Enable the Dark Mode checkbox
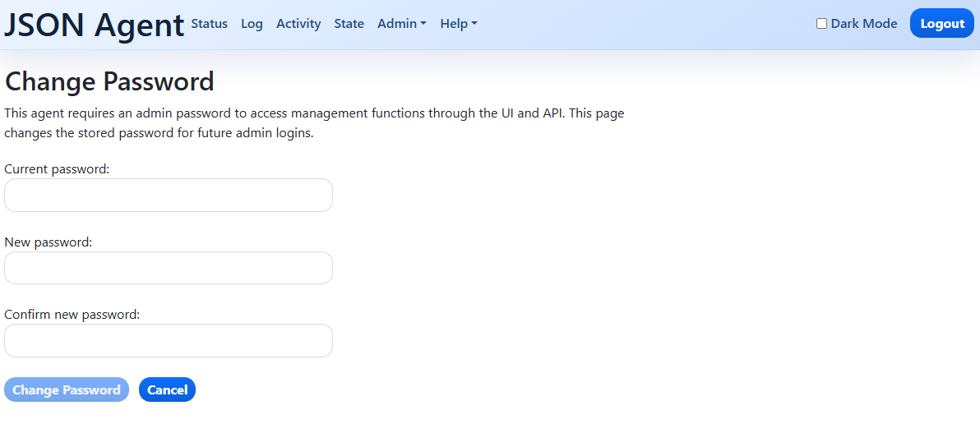 [x=822, y=24]
